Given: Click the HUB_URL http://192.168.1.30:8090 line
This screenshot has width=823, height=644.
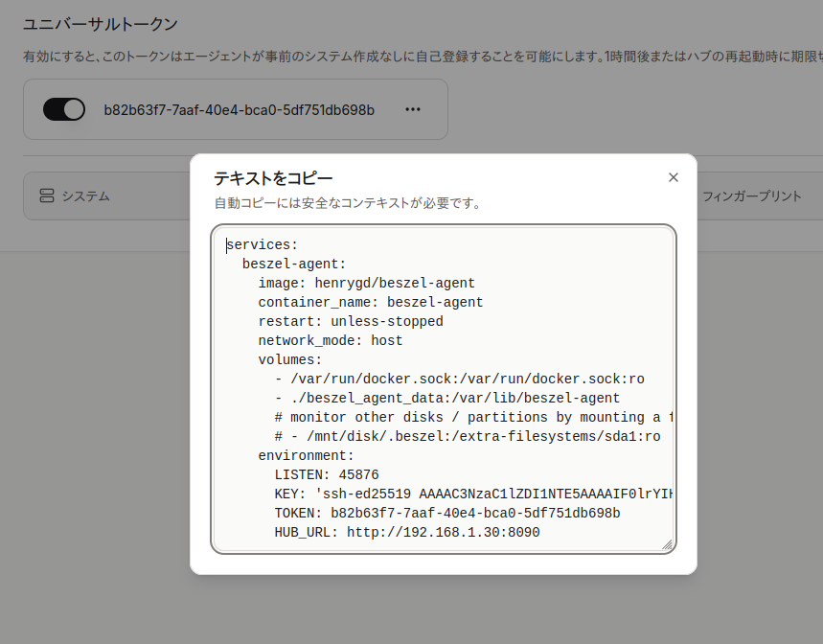Looking at the screenshot, I should (406, 533).
